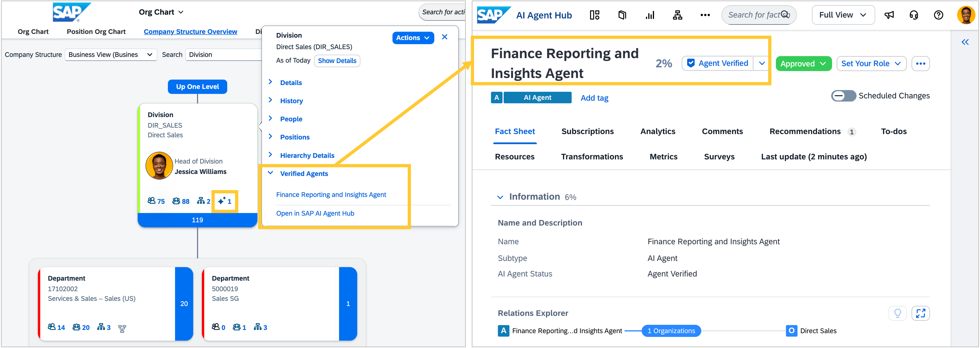This screenshot has width=980, height=348.
Task: Open the Org Chart title dropdown
Action: coord(161,12)
